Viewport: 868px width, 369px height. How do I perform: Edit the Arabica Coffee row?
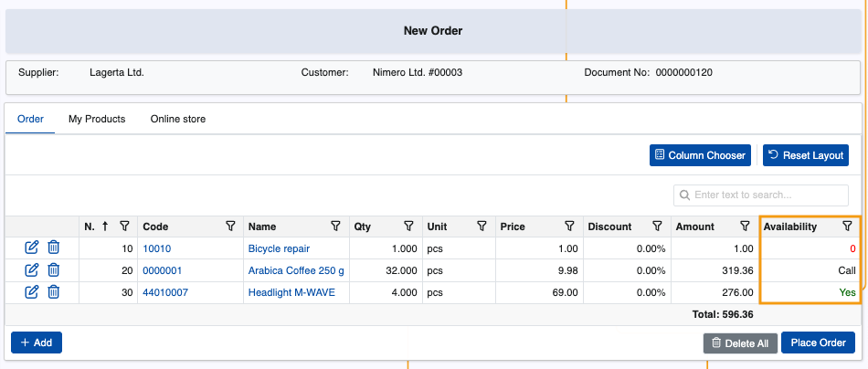point(32,270)
